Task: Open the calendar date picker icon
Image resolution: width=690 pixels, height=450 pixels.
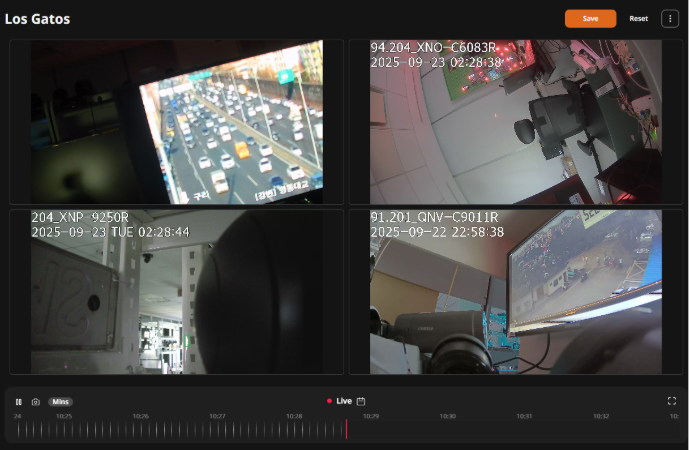Action: [x=361, y=401]
